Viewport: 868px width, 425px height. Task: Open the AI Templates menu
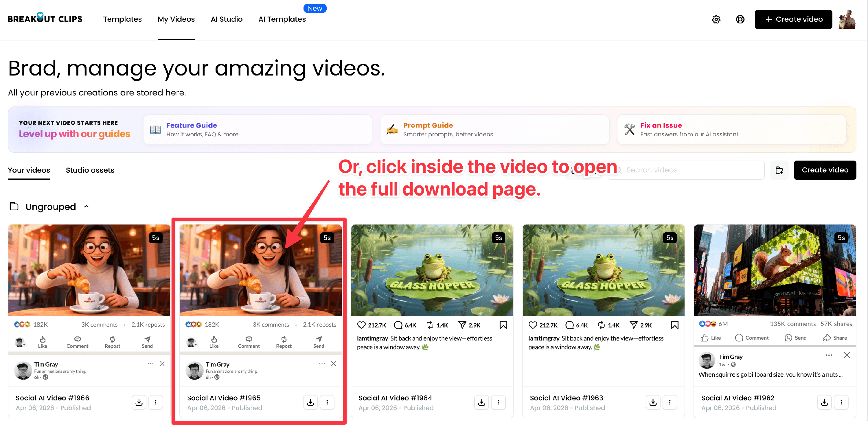[x=282, y=19]
